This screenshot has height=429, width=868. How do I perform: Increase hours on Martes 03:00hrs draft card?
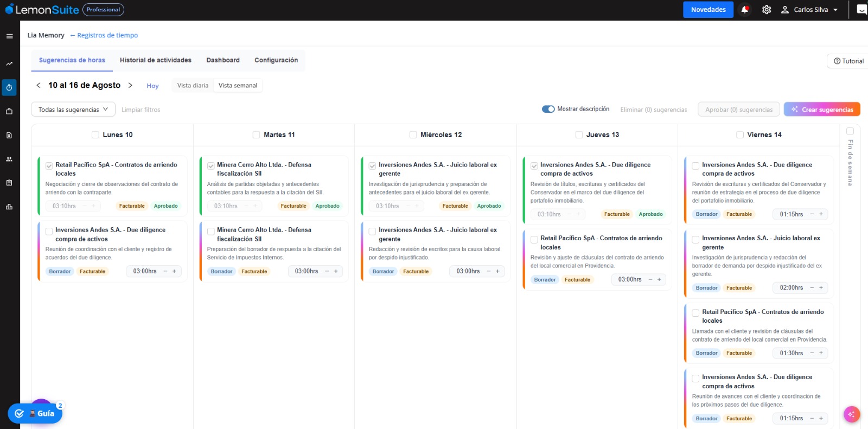[x=336, y=271]
